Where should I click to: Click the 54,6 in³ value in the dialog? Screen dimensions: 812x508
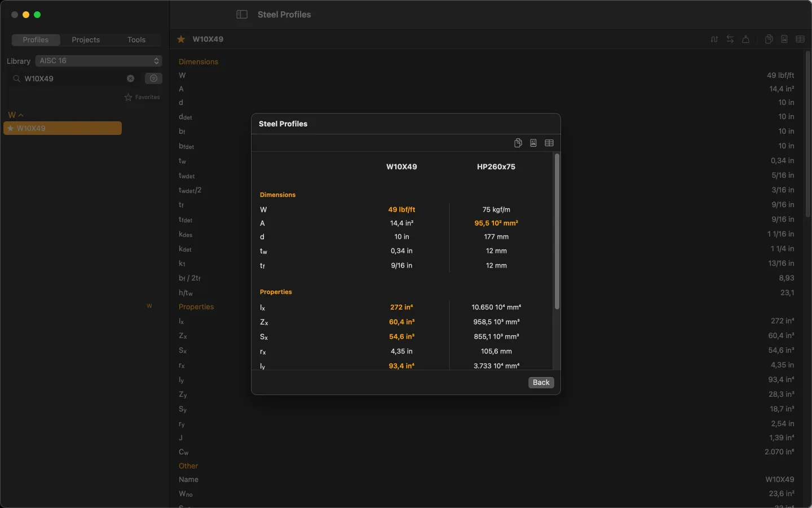(401, 336)
